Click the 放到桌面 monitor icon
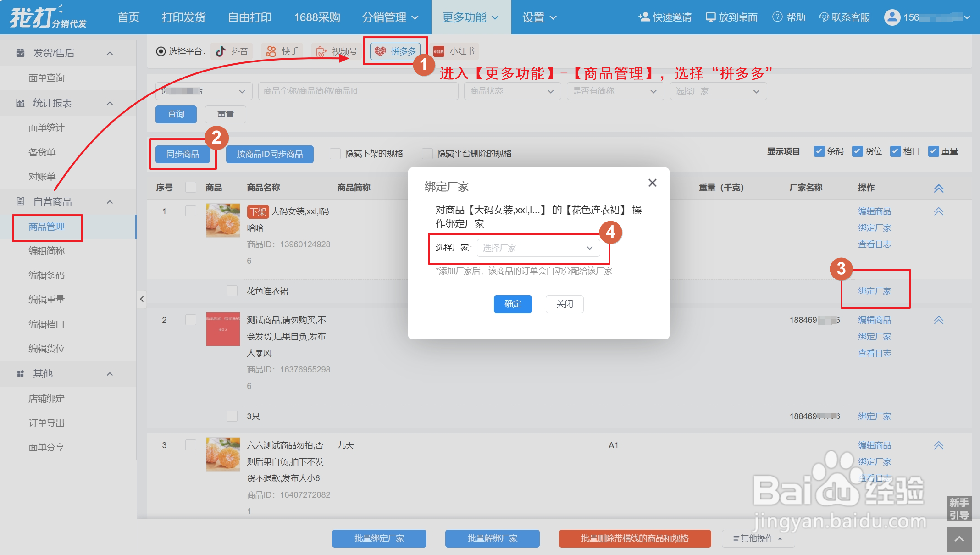 pos(710,17)
